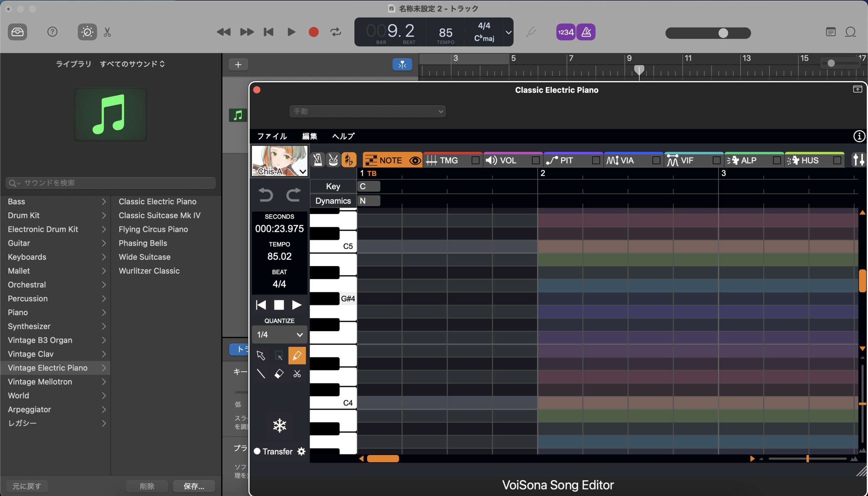Select Wurlitzer Classic sound

149,271
